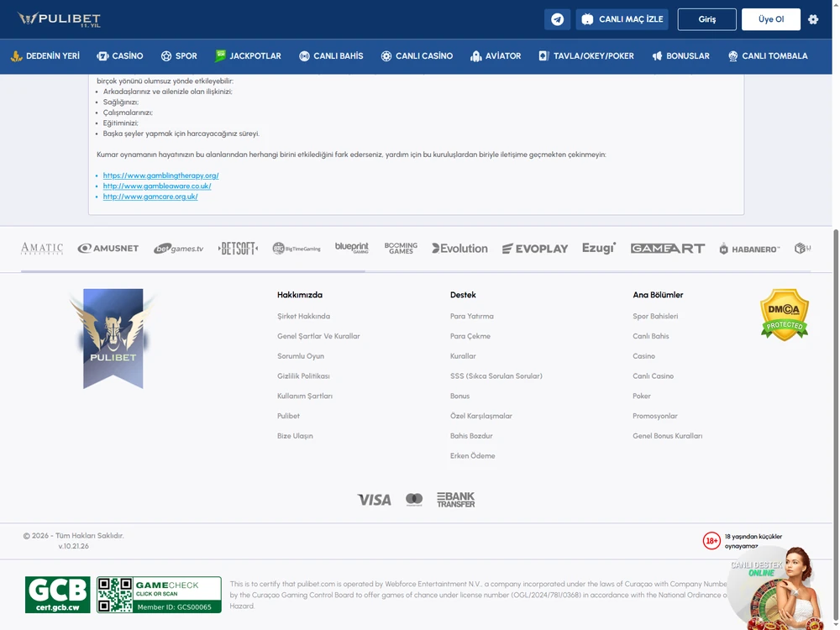Image resolution: width=840 pixels, height=630 pixels.
Task: Open the Canlı Bahis menu item
Action: tap(331, 55)
